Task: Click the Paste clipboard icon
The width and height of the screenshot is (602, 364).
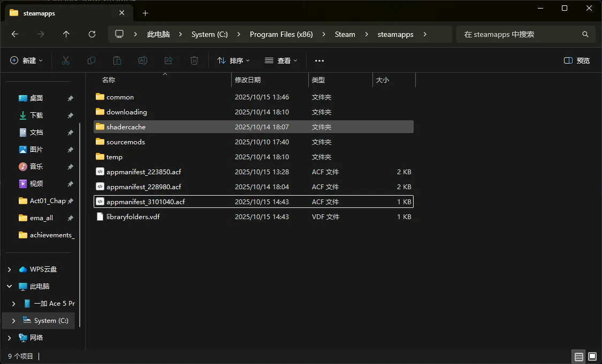Action: click(117, 60)
